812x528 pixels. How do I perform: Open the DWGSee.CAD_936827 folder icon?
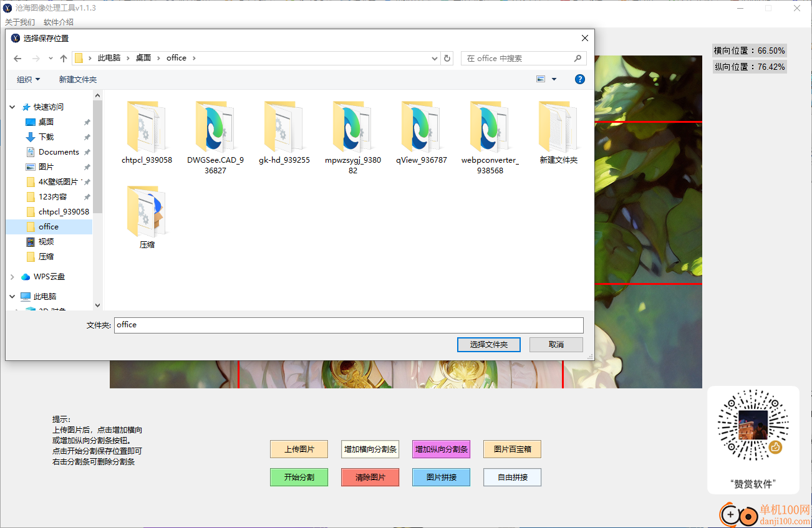coord(215,127)
